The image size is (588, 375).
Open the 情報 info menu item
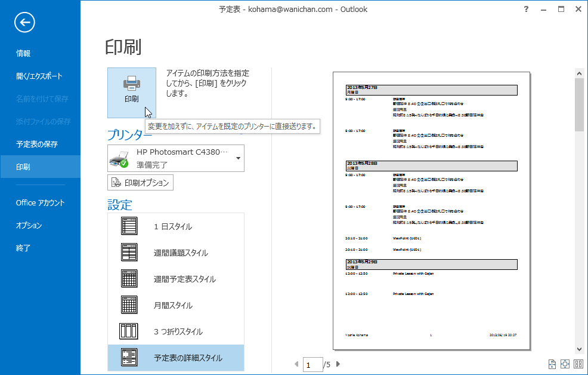point(40,53)
